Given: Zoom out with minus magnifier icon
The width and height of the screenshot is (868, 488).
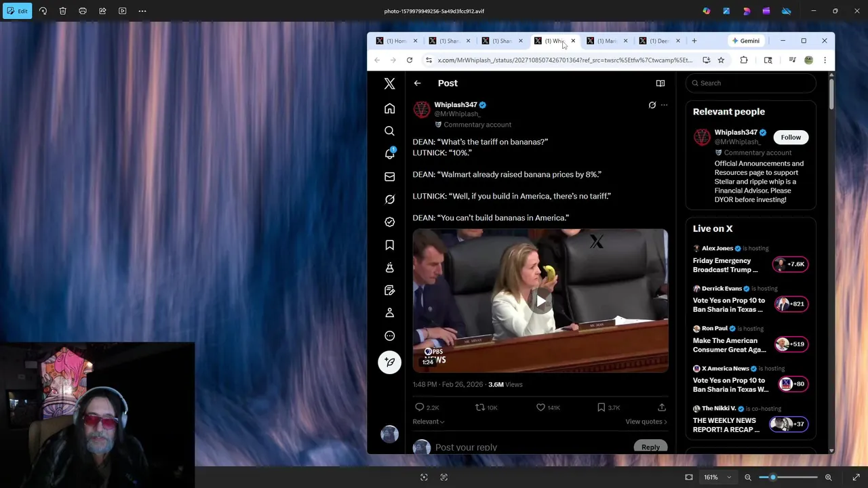Looking at the screenshot, I should tap(748, 477).
